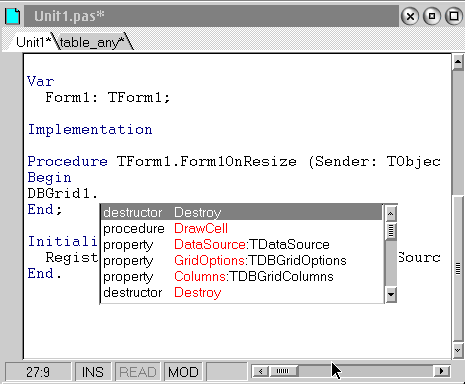
Task: Click the Begin keyword in the procedure
Action: click(49, 177)
